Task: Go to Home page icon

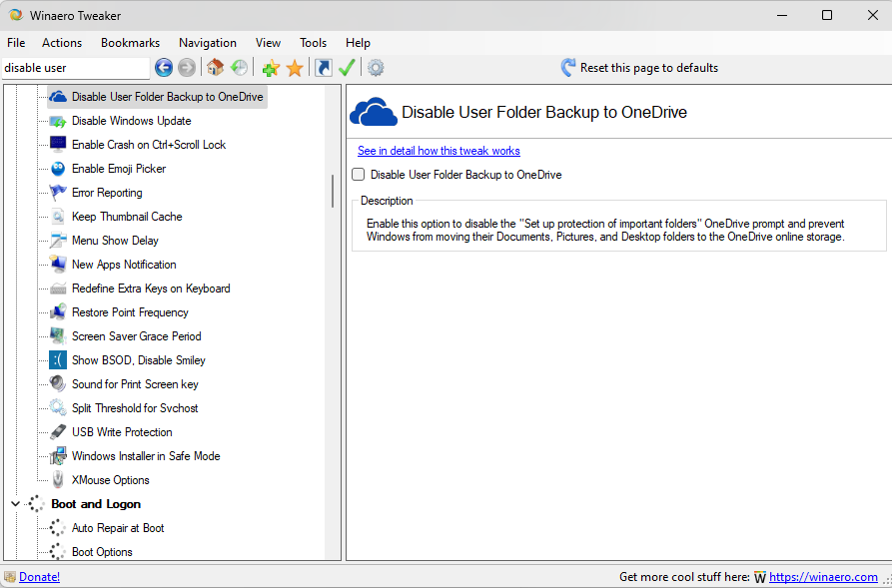Action: point(215,68)
